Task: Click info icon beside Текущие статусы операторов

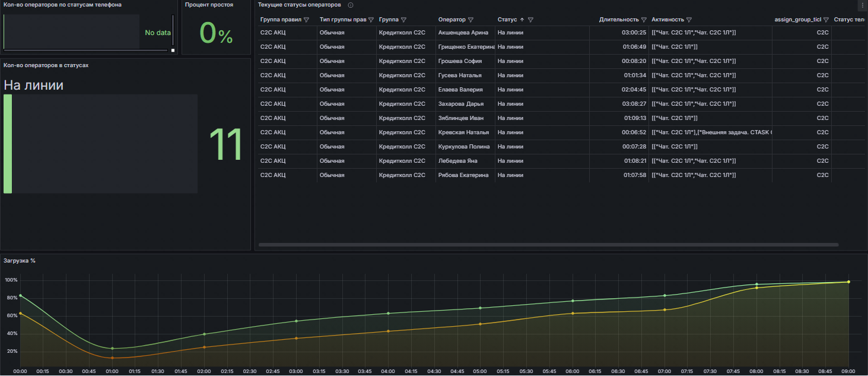Action: 351,5
